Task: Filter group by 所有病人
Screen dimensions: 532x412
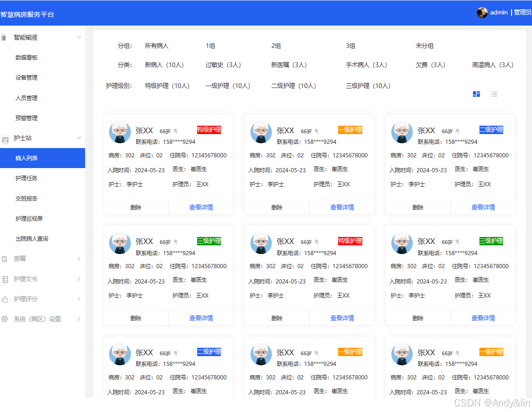Action: pos(157,46)
